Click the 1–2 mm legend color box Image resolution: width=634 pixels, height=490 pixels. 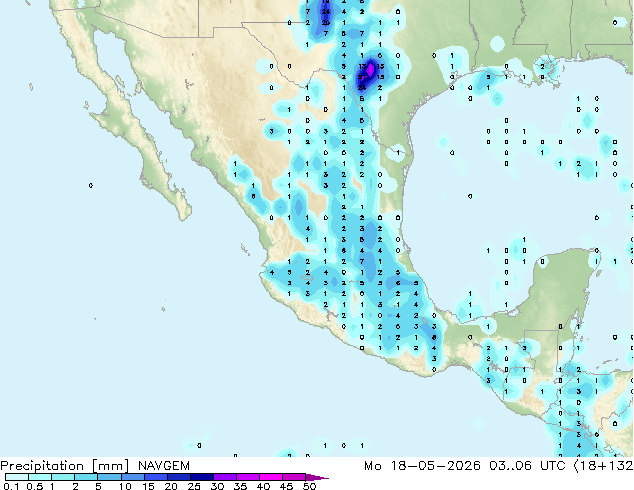tap(63, 477)
